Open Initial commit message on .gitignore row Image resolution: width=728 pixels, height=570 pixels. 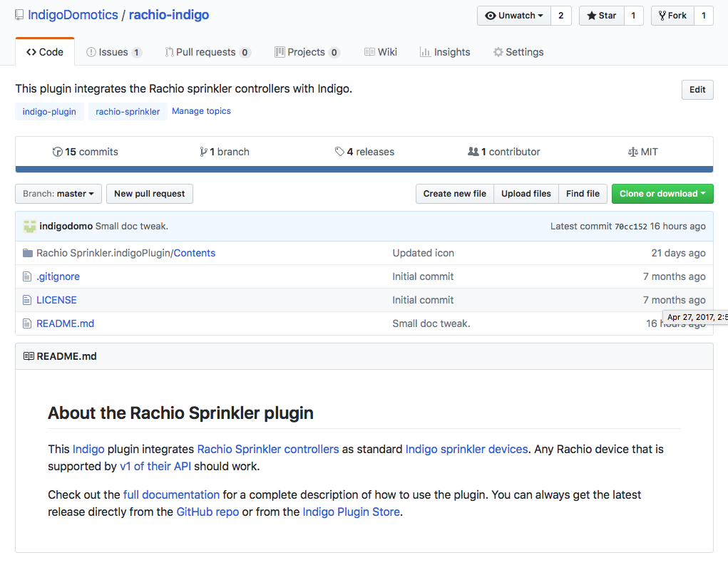(x=423, y=277)
